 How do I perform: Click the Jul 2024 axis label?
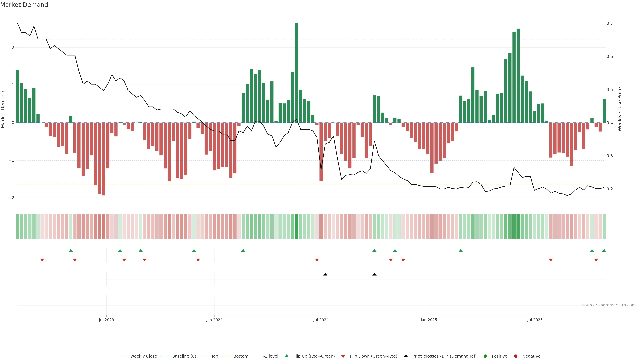[x=321, y=320]
